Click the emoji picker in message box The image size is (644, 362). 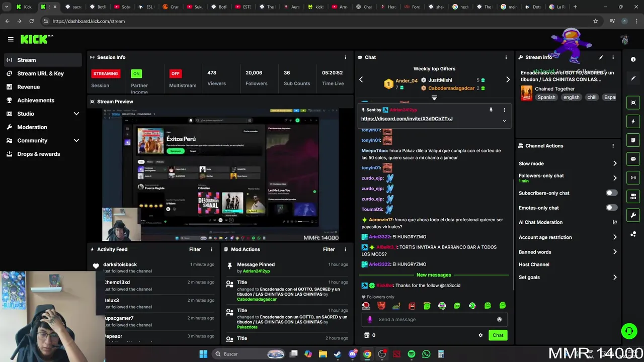pyautogui.click(x=499, y=319)
